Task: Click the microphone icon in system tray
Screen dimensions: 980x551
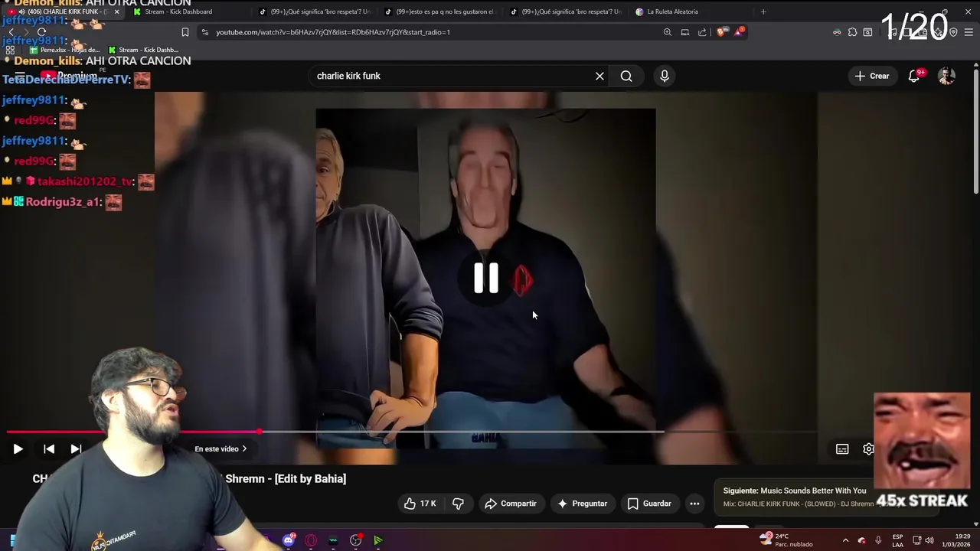Action: pyautogui.click(x=878, y=540)
